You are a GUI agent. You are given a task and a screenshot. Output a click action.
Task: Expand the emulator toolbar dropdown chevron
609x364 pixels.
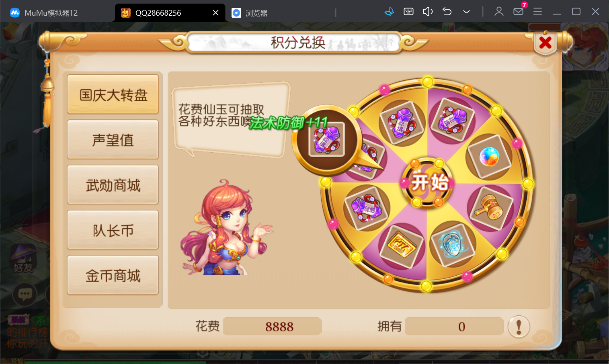pos(466,12)
